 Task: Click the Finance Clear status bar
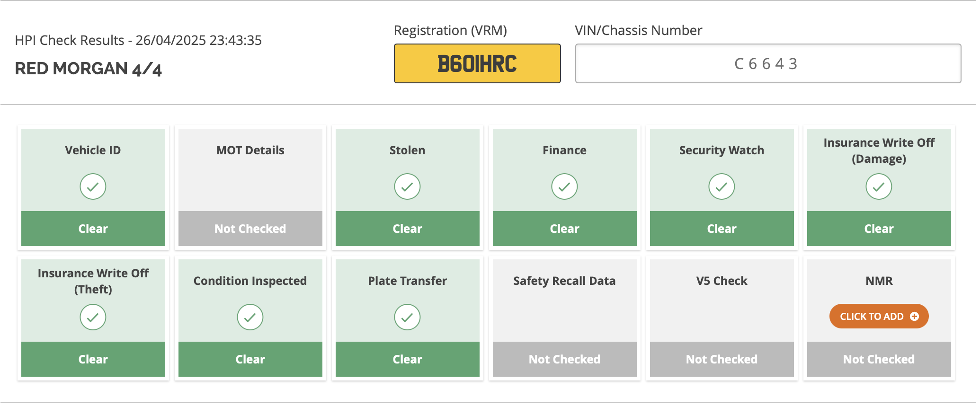(x=565, y=229)
